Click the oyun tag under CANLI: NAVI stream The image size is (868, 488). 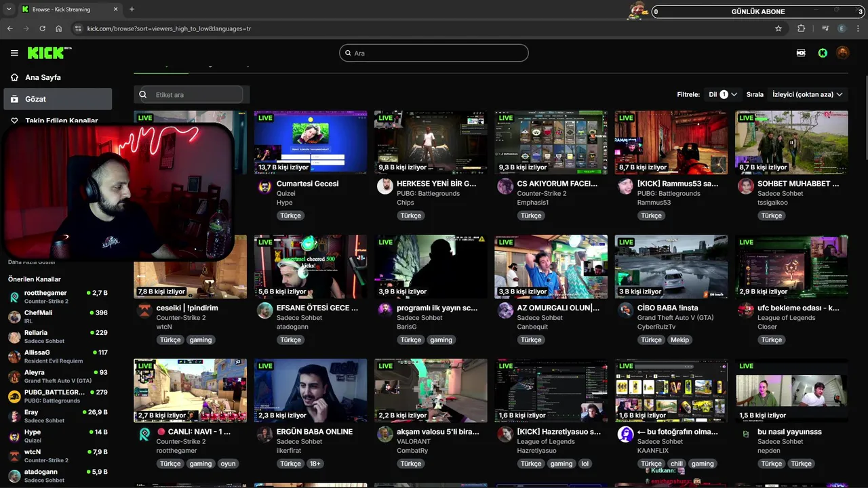click(x=228, y=464)
